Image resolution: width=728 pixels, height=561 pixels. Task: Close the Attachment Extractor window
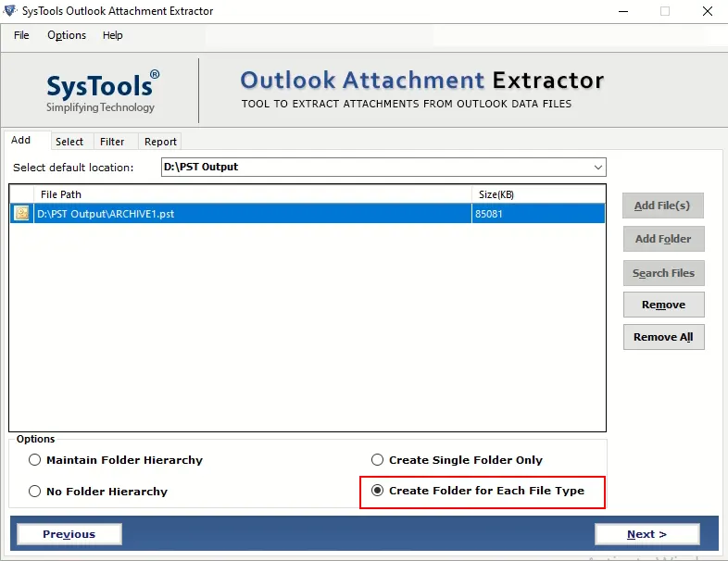(x=708, y=11)
